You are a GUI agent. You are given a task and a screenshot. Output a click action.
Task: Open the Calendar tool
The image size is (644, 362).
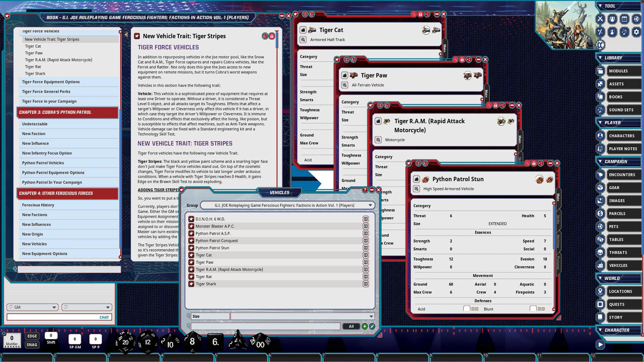tap(624, 19)
